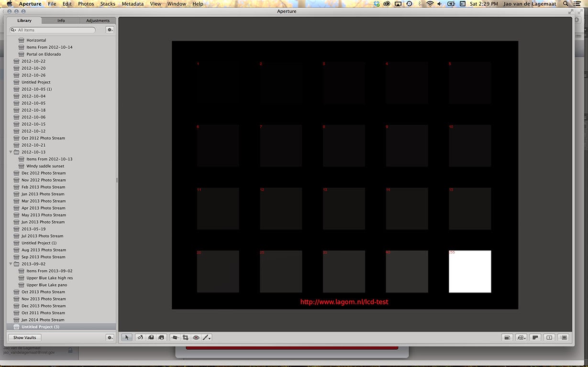Open the Stacks menu

(108, 4)
